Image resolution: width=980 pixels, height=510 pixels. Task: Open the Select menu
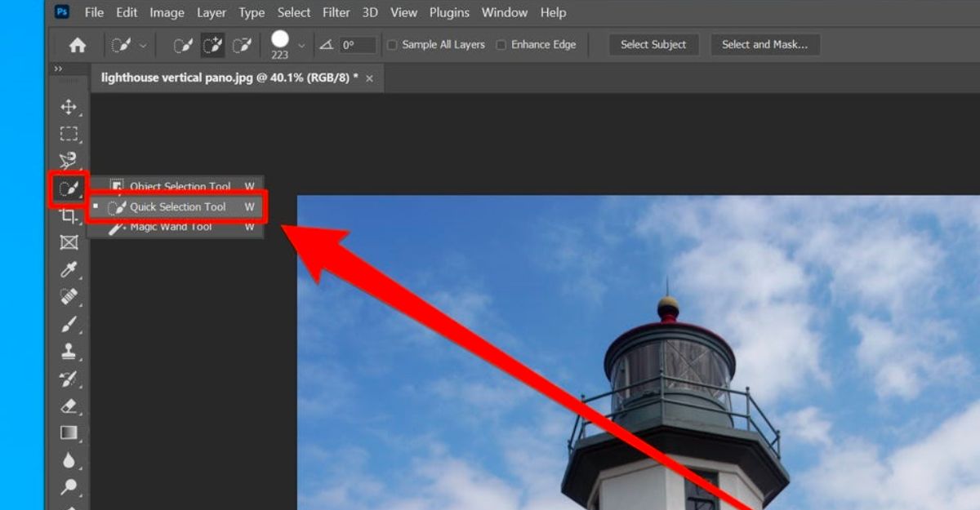294,12
